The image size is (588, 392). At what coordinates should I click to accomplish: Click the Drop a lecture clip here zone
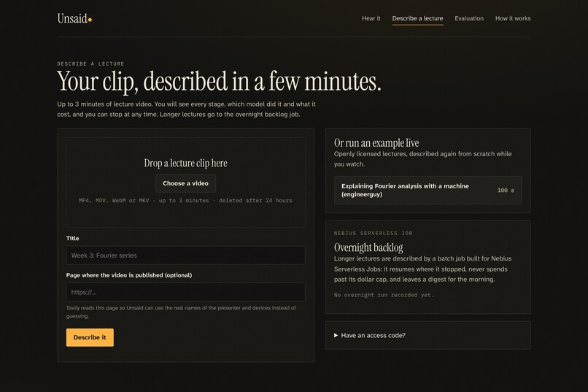point(185,182)
